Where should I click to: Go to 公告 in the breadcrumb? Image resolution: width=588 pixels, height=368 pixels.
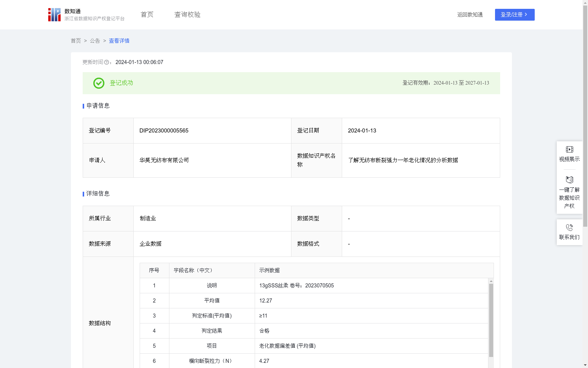[95, 41]
